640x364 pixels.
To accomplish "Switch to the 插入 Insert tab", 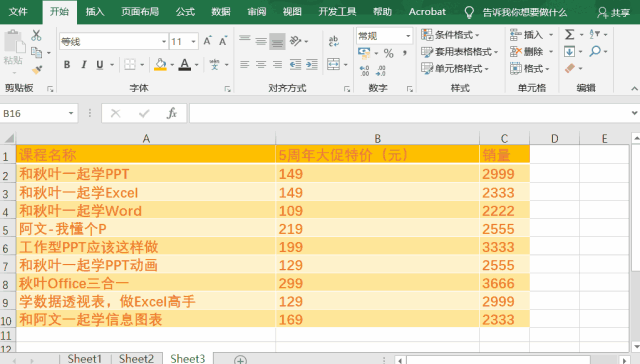I will click(x=95, y=12).
